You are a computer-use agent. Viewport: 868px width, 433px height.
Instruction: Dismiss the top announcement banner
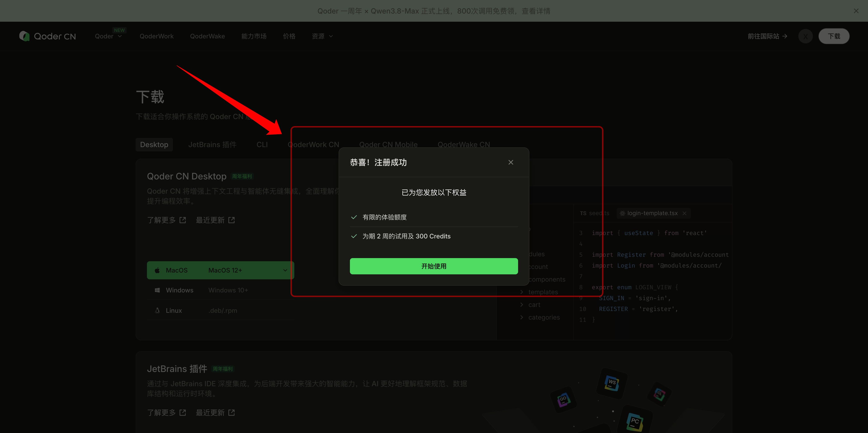(x=856, y=11)
